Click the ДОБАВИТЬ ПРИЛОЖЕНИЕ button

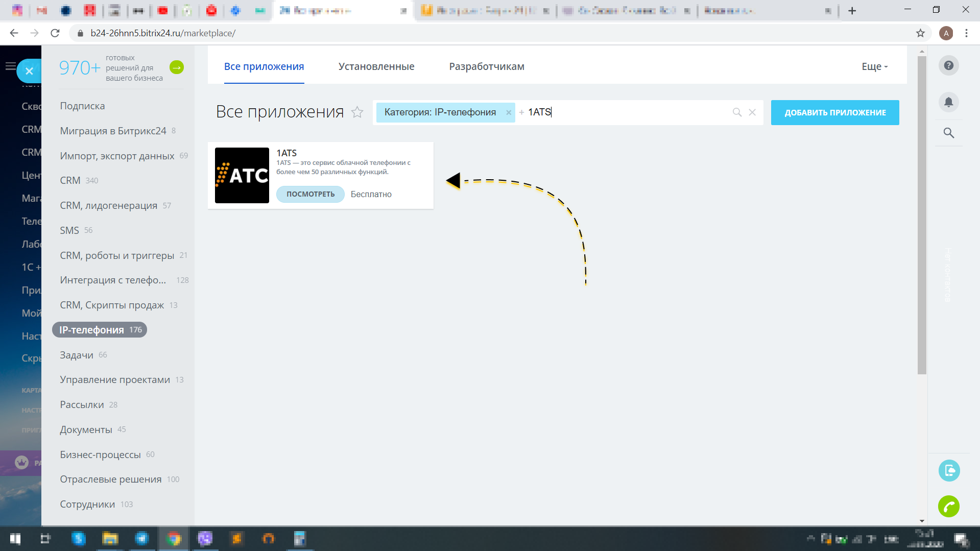point(834,112)
